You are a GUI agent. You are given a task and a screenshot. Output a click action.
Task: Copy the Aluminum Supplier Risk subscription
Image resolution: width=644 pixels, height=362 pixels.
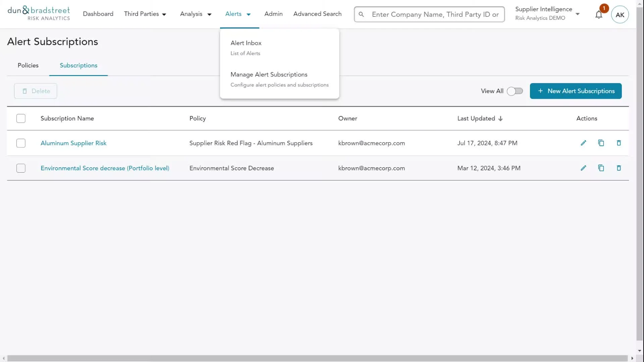tap(601, 143)
